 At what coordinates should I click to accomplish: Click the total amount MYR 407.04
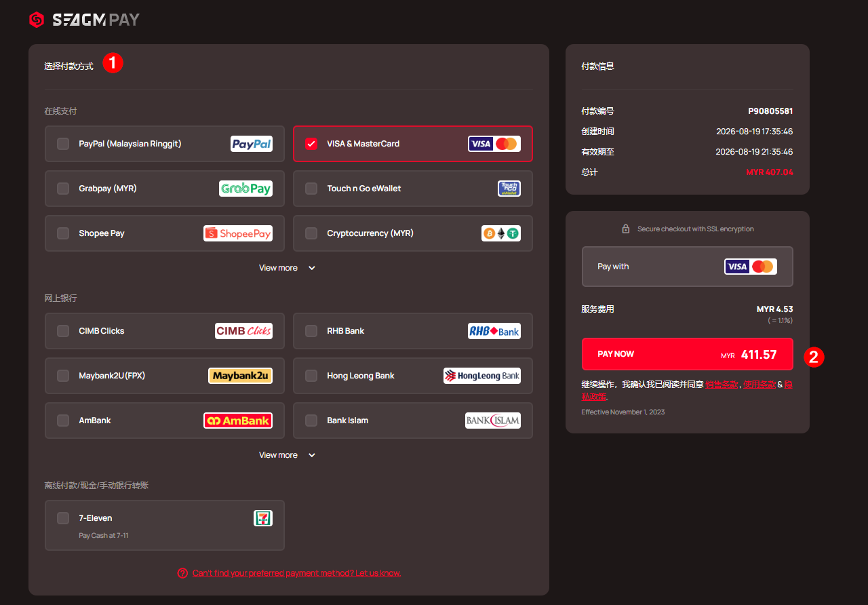(770, 172)
